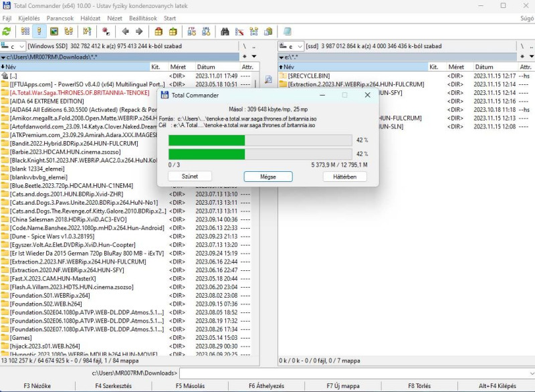Screen dimensions: 535x392
Task: Click folder icon of [Foundation.S02.WEB.h264]
Action: point(5,304)
